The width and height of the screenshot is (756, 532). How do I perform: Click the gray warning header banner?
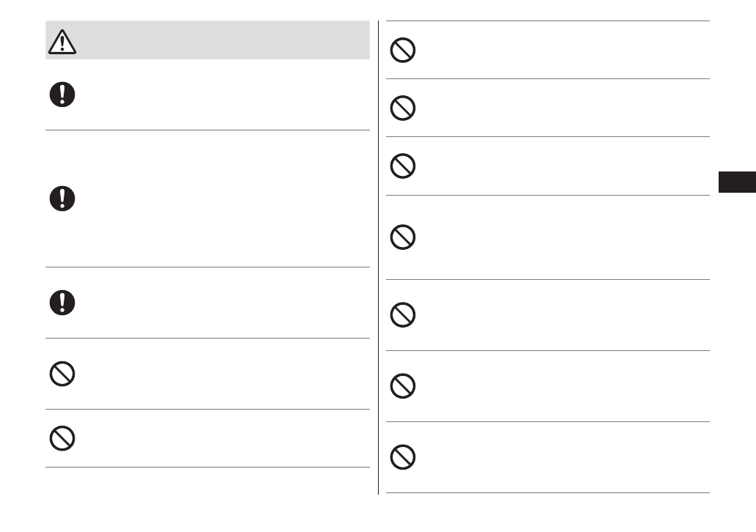(220, 40)
